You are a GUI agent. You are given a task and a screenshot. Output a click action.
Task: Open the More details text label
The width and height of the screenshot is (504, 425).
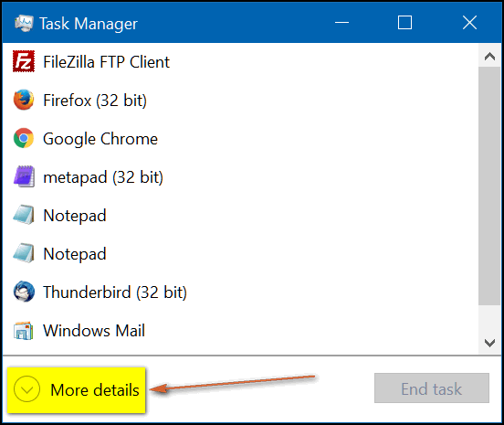[x=95, y=390]
